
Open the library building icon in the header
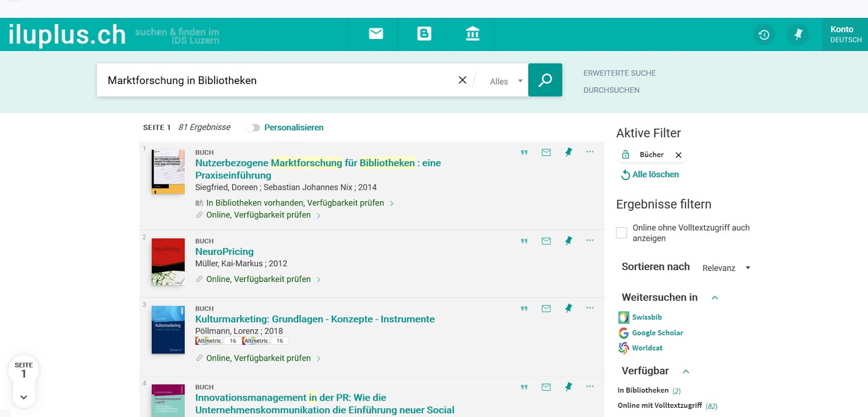473,34
